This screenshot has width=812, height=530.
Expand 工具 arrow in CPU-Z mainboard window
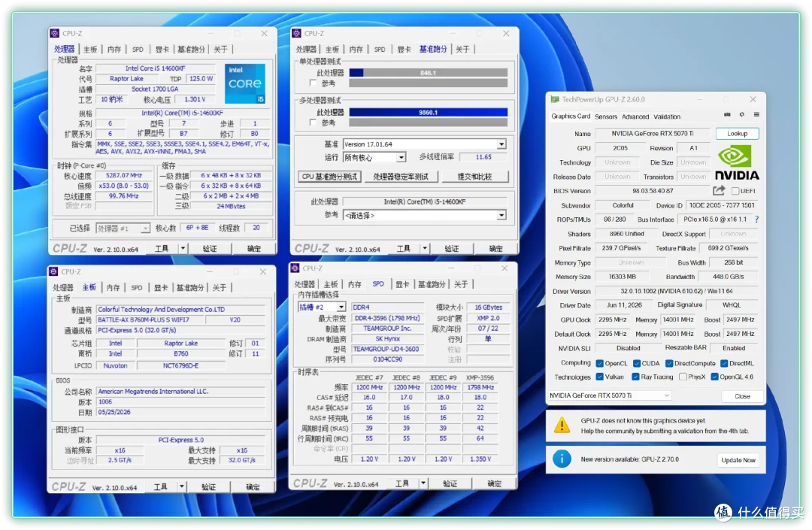[x=182, y=486]
